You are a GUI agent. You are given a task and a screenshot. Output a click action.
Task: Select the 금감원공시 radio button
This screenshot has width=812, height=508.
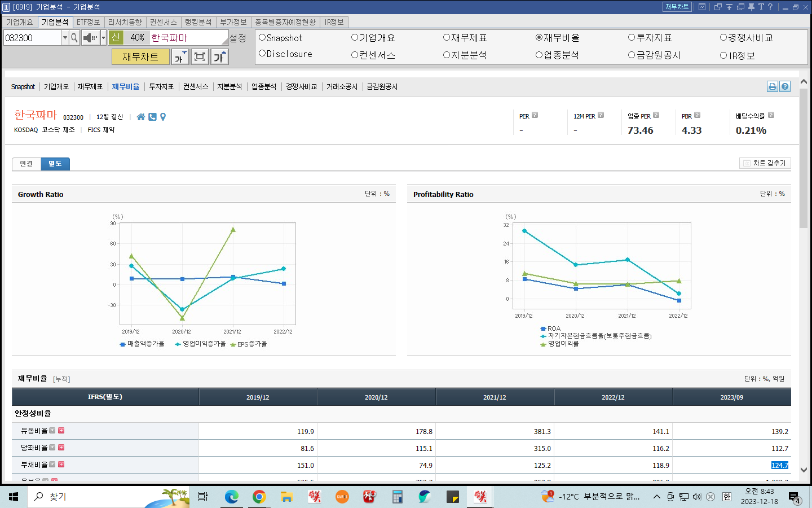tap(632, 55)
